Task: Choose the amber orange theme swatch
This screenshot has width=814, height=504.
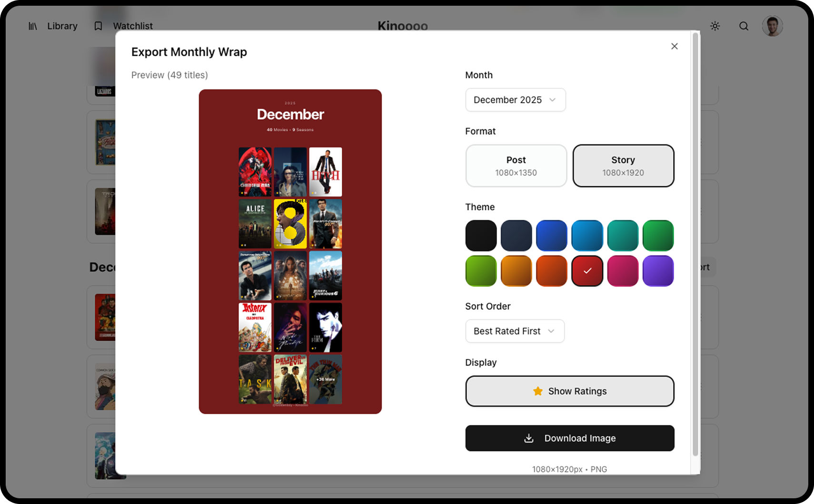Action: [516, 271]
